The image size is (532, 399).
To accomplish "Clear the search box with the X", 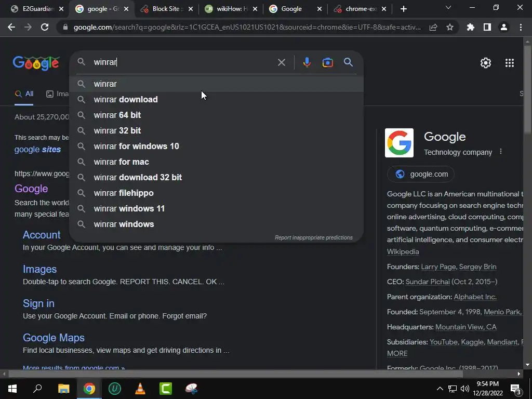I will click(281, 62).
